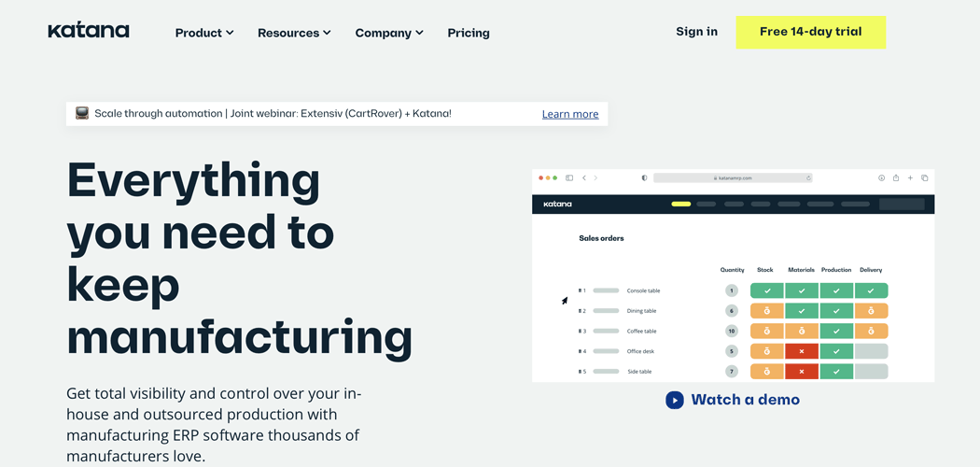Click Katana logo inside demo app header
This screenshot has height=467, width=980.
[557, 204]
